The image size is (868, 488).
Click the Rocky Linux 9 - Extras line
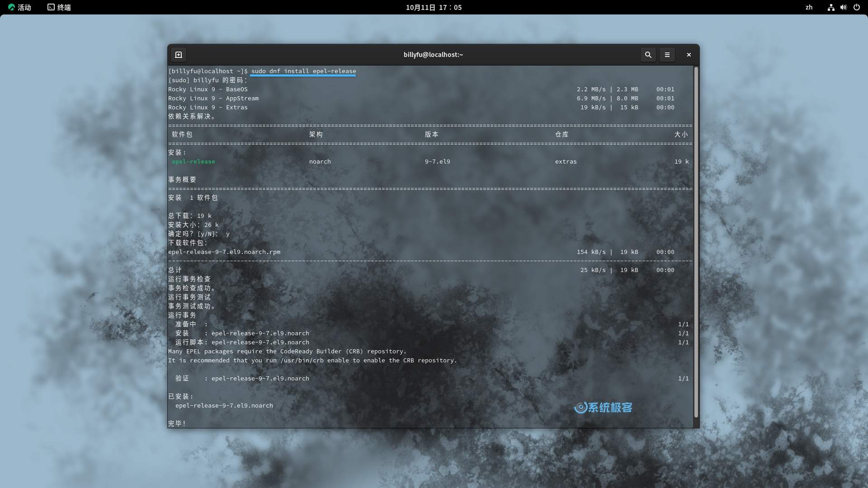(421, 108)
